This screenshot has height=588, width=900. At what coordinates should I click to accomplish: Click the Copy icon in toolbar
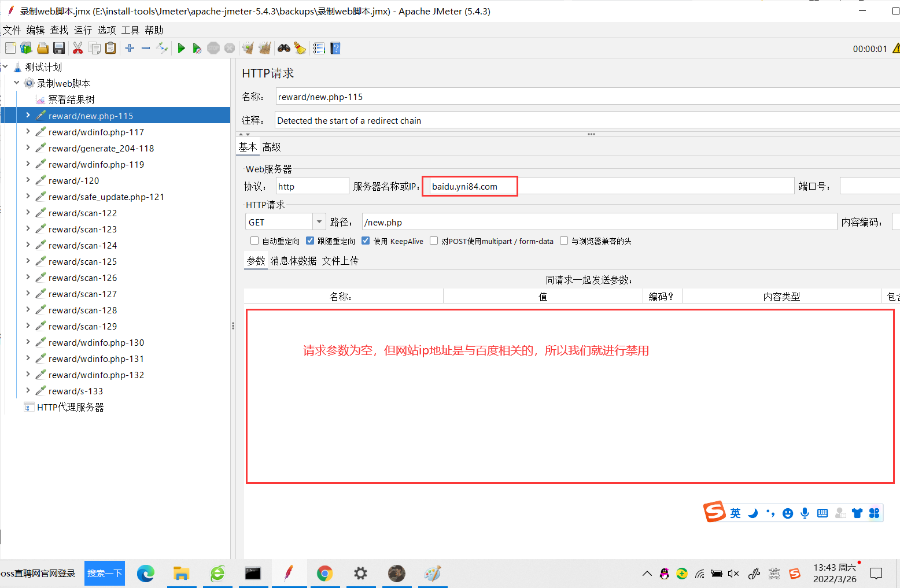[94, 48]
